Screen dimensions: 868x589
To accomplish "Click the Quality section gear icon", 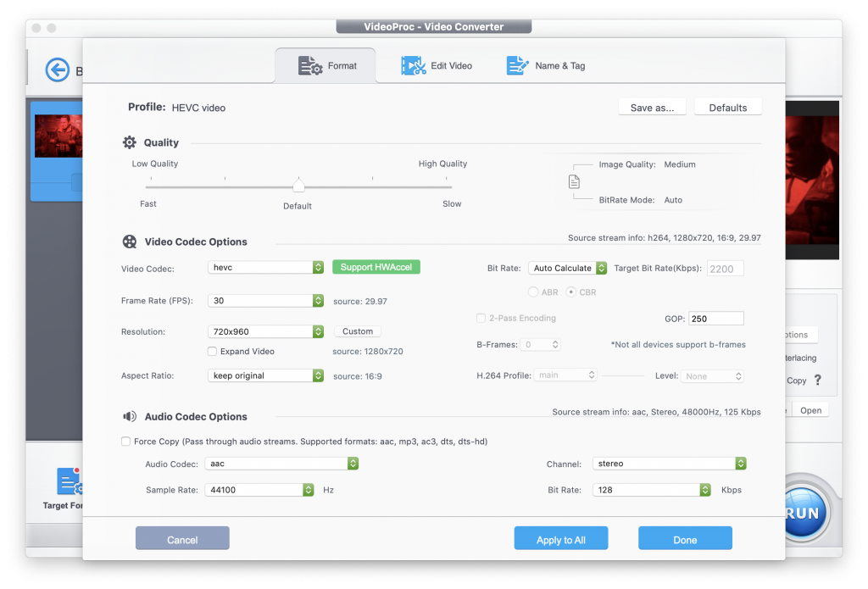I will (130, 142).
